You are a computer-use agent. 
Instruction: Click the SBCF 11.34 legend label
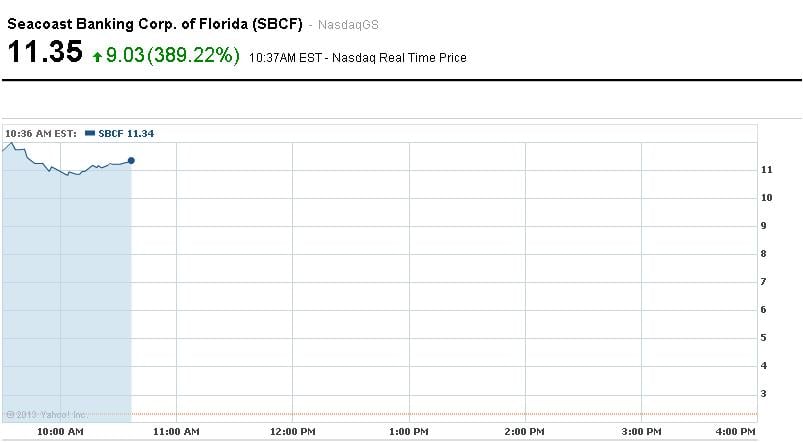click(126, 133)
